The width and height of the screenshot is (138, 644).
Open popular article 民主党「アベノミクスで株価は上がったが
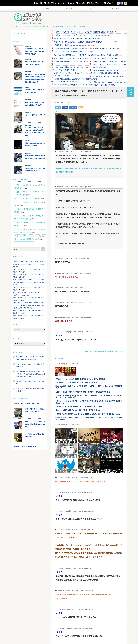point(35,424)
